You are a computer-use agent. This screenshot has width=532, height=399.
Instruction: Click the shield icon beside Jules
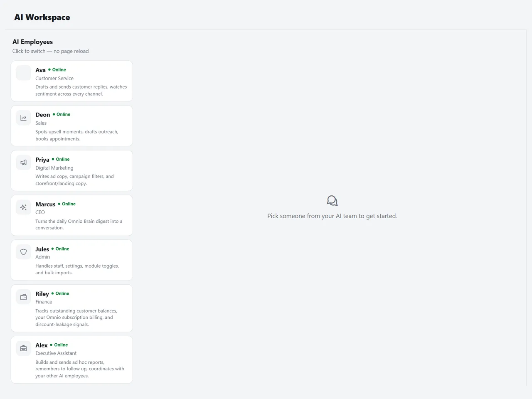coord(23,252)
